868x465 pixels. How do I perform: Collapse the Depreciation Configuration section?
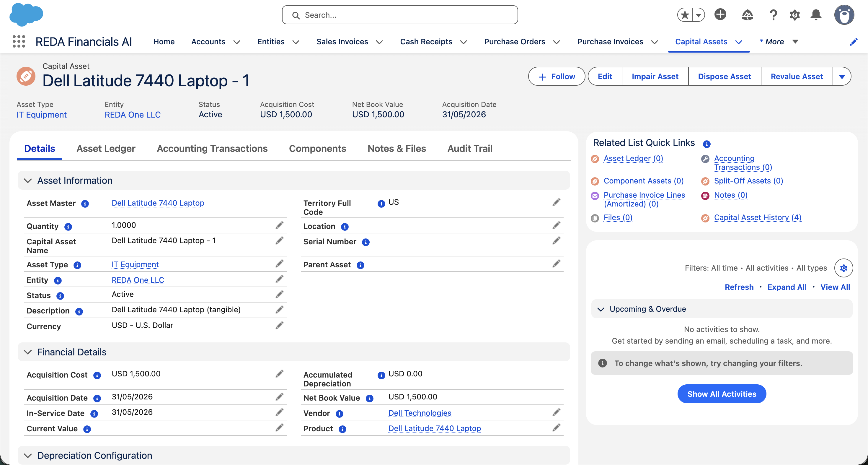(28, 456)
